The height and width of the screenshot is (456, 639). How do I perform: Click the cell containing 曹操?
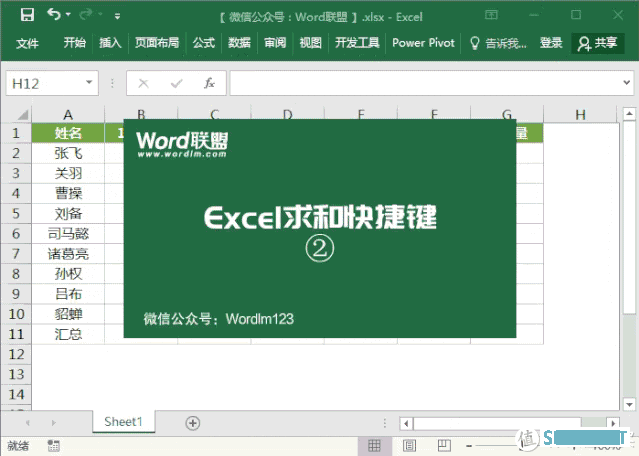pos(68,193)
